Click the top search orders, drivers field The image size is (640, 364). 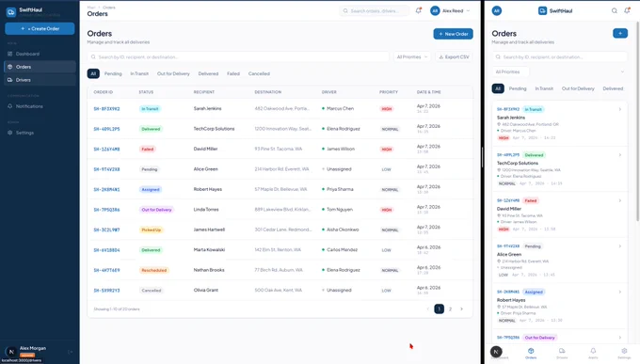pos(375,11)
